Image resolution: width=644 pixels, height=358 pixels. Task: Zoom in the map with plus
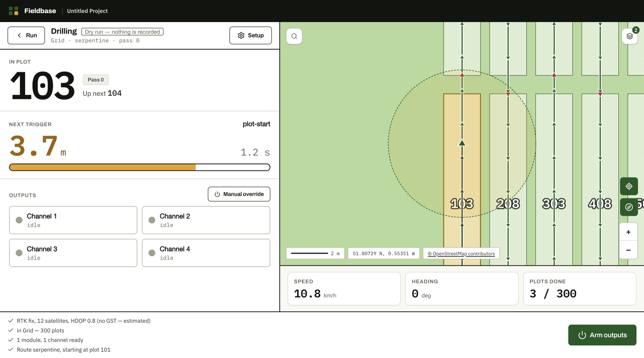click(628, 232)
